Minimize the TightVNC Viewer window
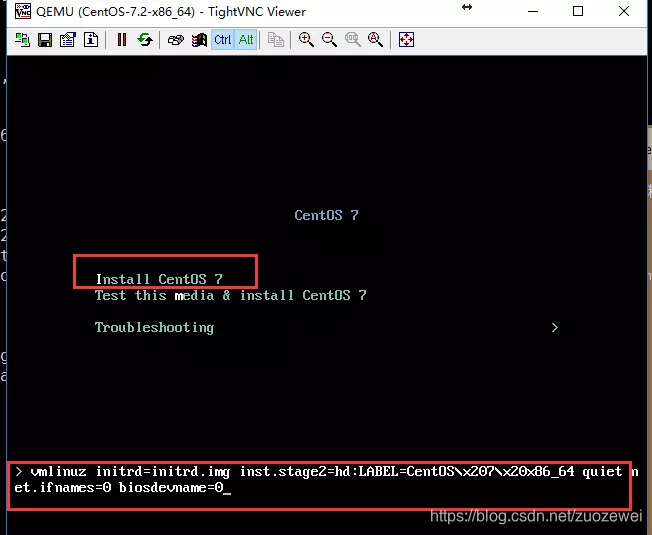Viewport: 652px width, 535px height. pyautogui.click(x=533, y=12)
